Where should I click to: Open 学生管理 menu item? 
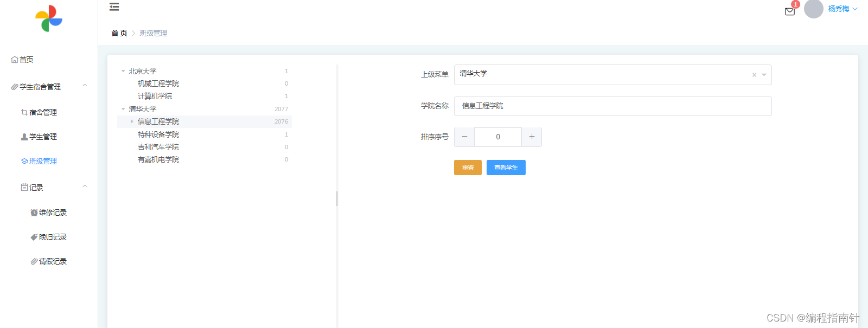(x=43, y=137)
